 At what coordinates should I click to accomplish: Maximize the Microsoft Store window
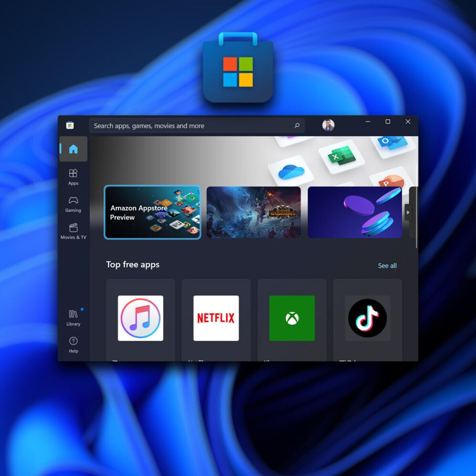point(388,122)
